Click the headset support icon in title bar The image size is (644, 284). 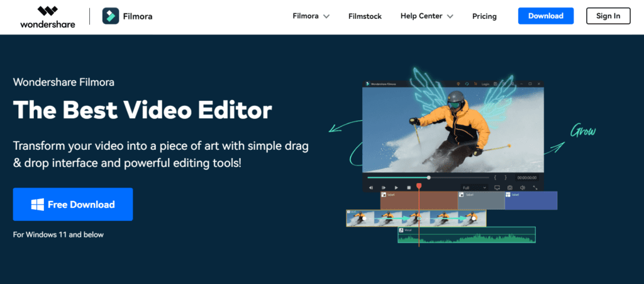[x=467, y=84]
